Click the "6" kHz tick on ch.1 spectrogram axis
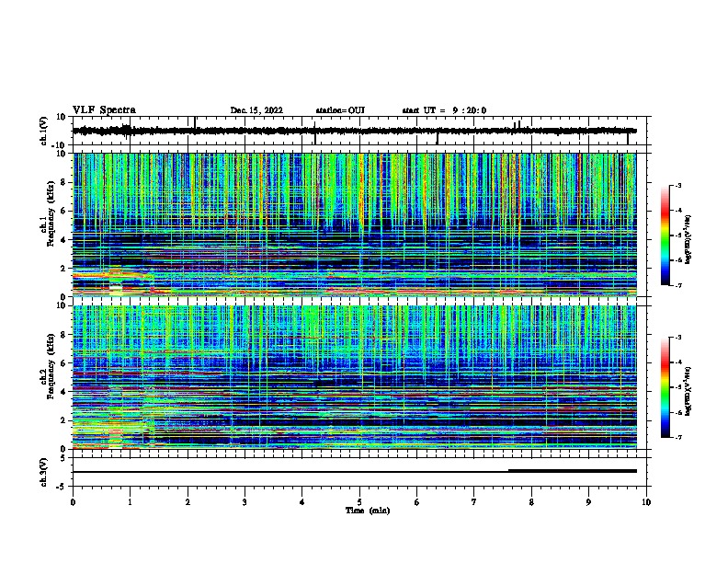This screenshot has width=728, height=563. click(64, 211)
